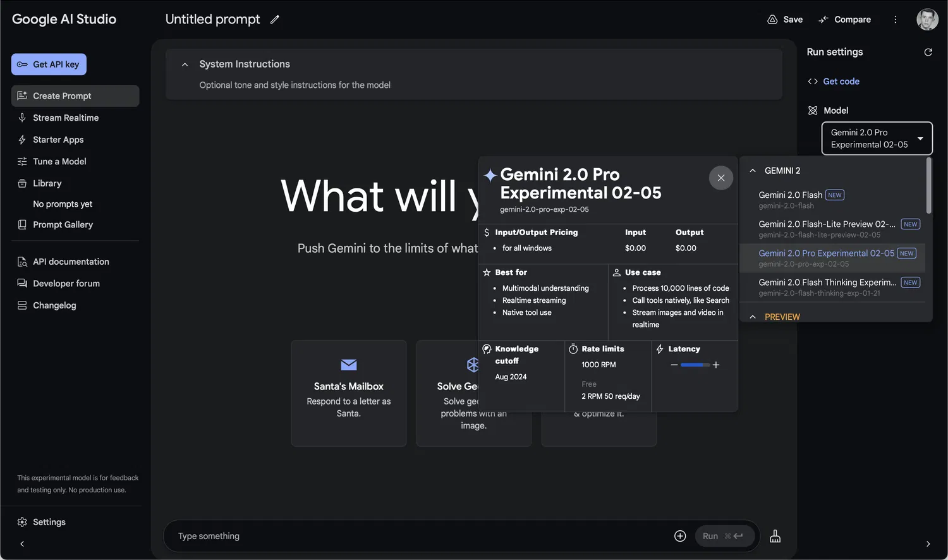Select Create Prompt in the sidebar
The width and height of the screenshot is (948, 560).
[x=75, y=96]
